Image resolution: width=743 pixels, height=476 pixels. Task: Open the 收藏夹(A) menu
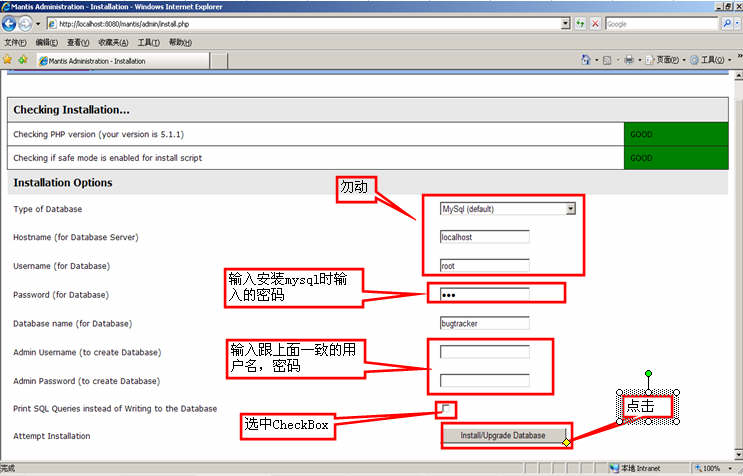pyautogui.click(x=113, y=43)
